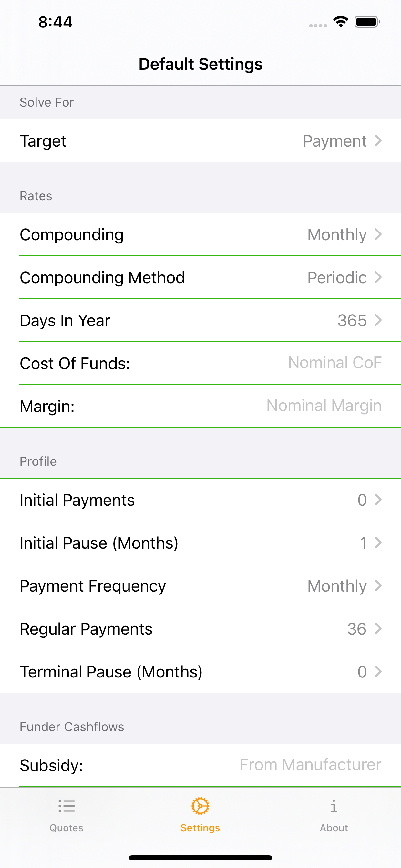
Task: Enter a Nominal CoF value
Action: (334, 363)
